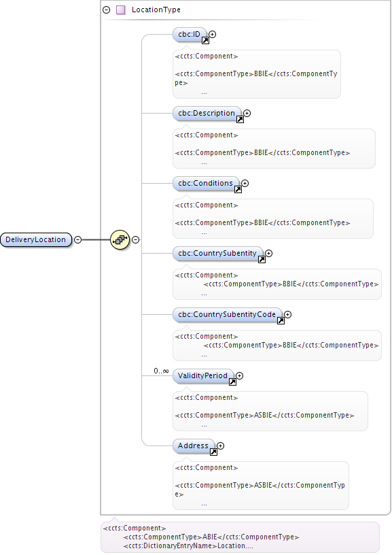Collapse the LocationType container
This screenshot has height=555, width=392.
click(106, 10)
